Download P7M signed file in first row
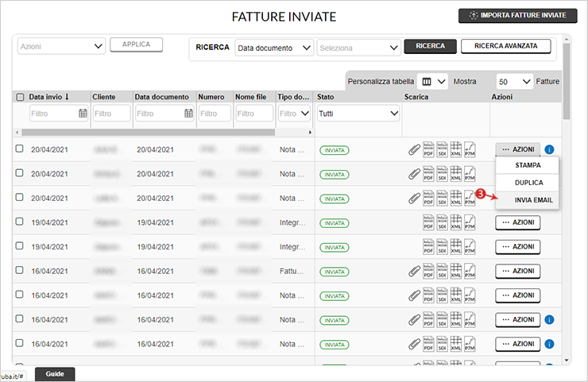 coord(470,149)
